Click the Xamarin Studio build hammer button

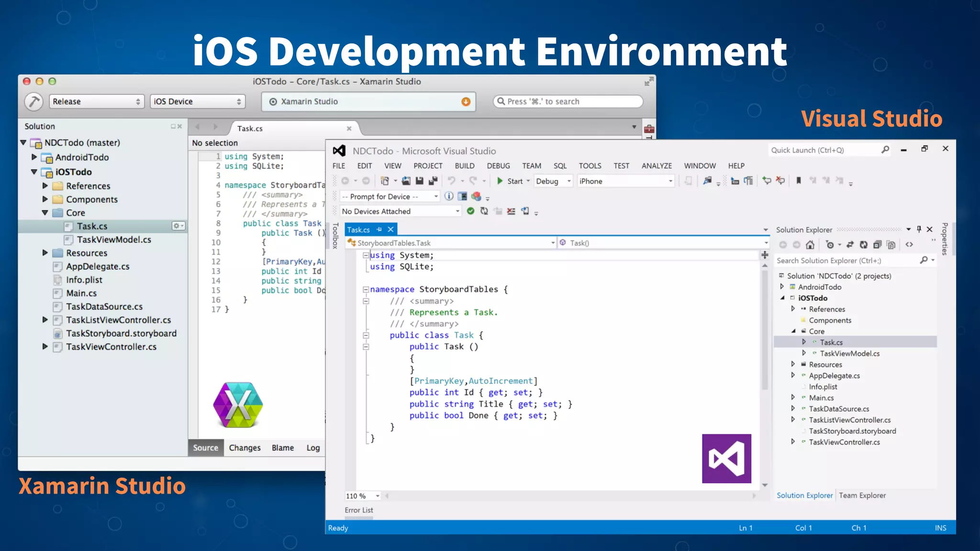[33, 101]
